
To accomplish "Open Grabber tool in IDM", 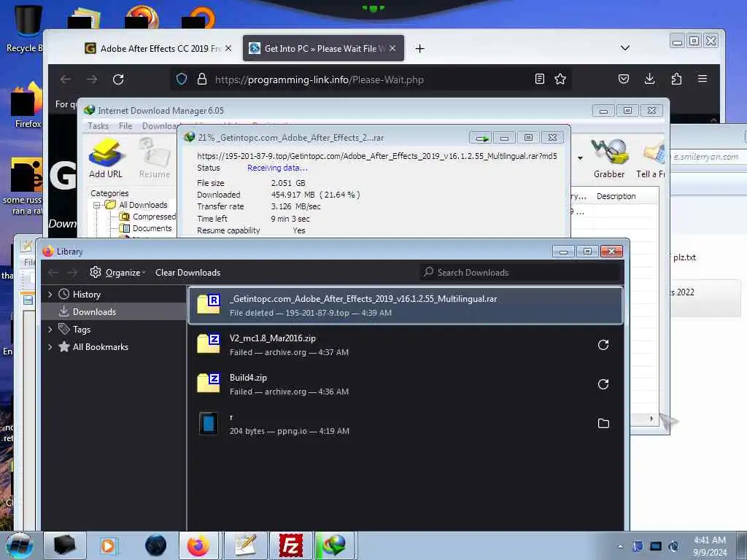I will click(609, 158).
